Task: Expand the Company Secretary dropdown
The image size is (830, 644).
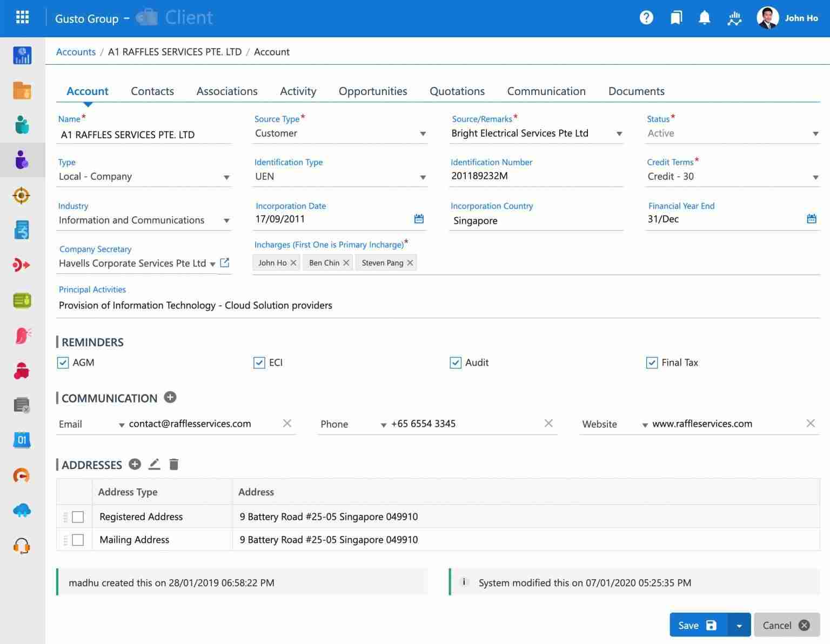Action: click(x=212, y=264)
